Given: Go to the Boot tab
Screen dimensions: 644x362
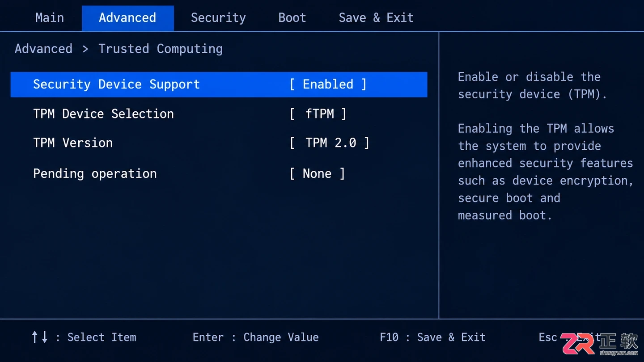Looking at the screenshot, I should (292, 18).
